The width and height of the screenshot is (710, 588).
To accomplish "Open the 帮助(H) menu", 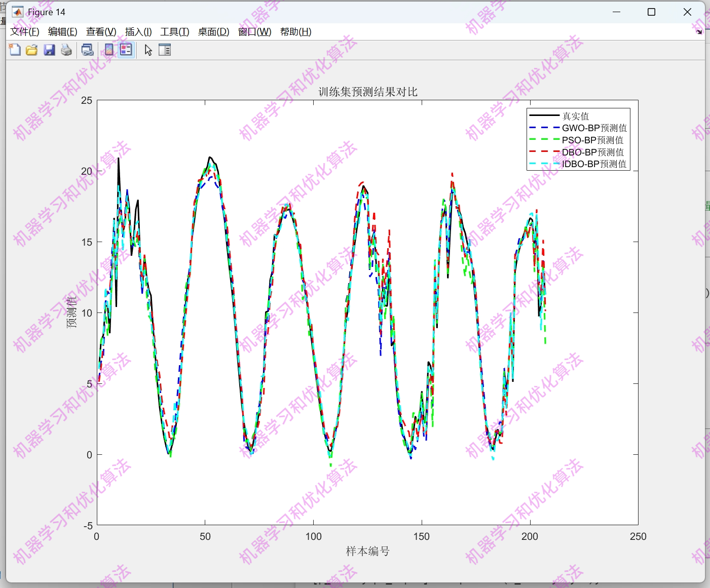I will pyautogui.click(x=296, y=32).
